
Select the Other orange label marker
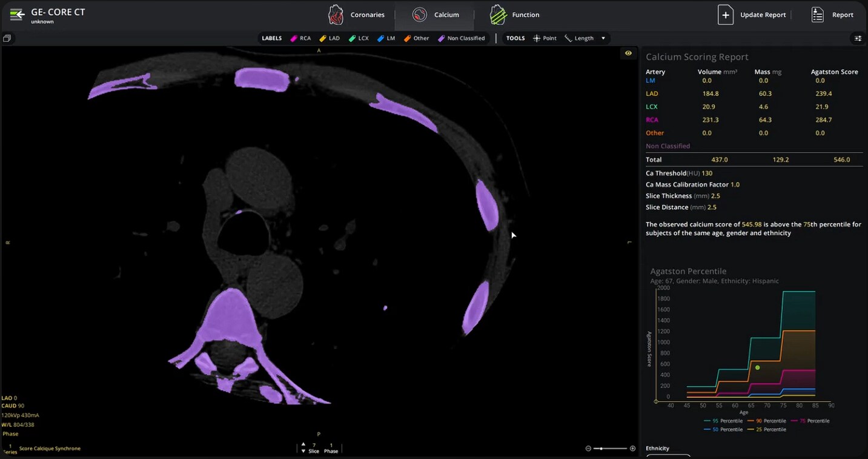coord(408,38)
